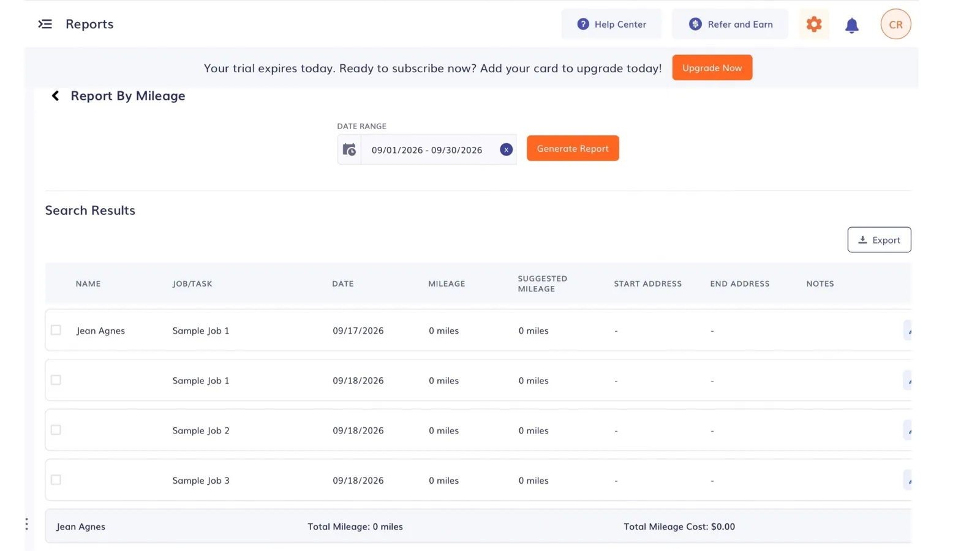Check the Jean Agnes 09/17/2026 row checkbox

[56, 330]
